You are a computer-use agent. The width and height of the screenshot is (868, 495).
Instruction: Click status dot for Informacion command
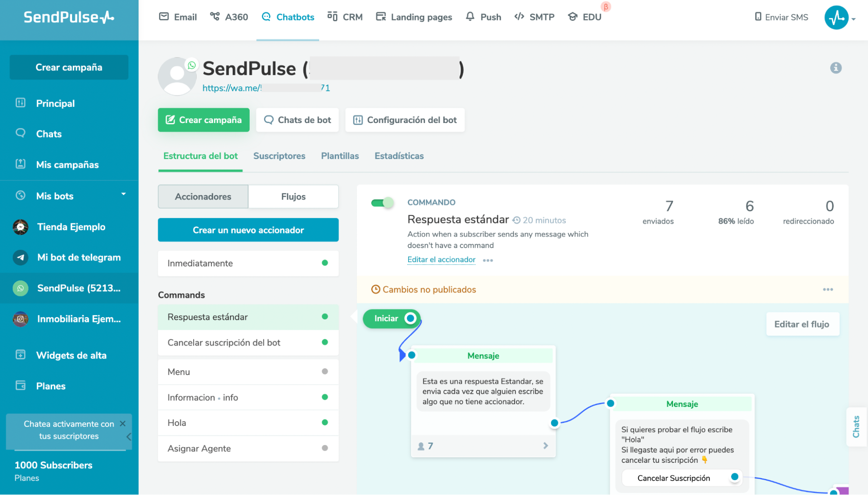[325, 397]
